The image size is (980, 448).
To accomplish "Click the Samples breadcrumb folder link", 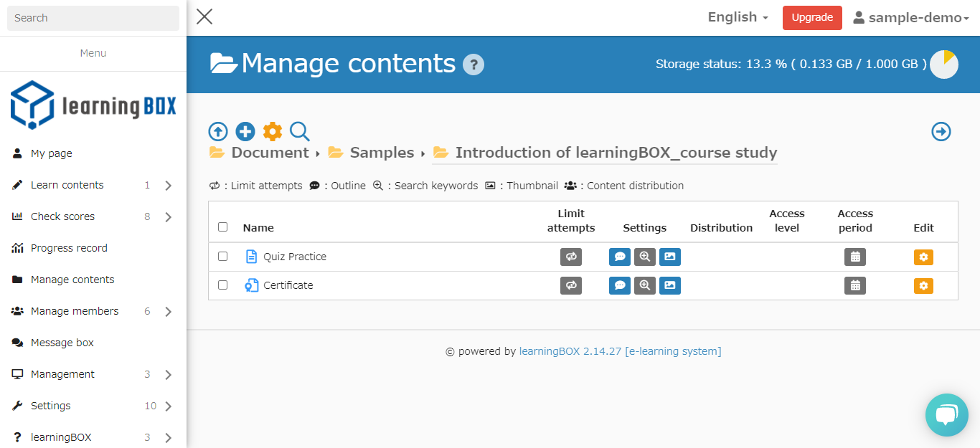I will (381, 153).
